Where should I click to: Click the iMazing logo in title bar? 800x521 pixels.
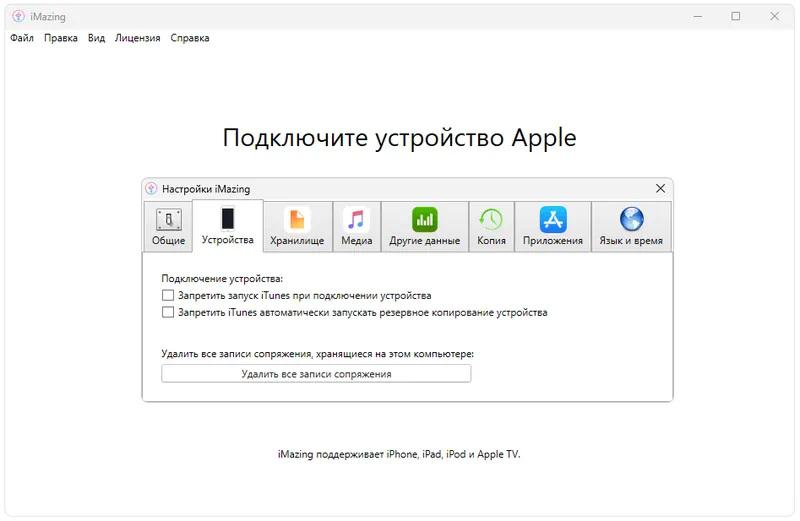pos(18,16)
